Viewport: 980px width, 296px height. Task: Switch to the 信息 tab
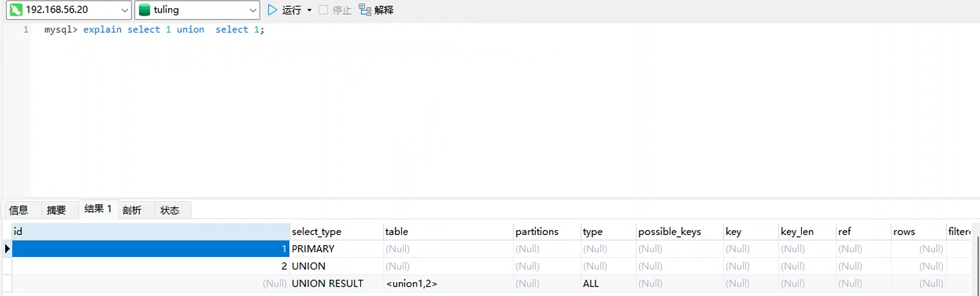coord(19,210)
